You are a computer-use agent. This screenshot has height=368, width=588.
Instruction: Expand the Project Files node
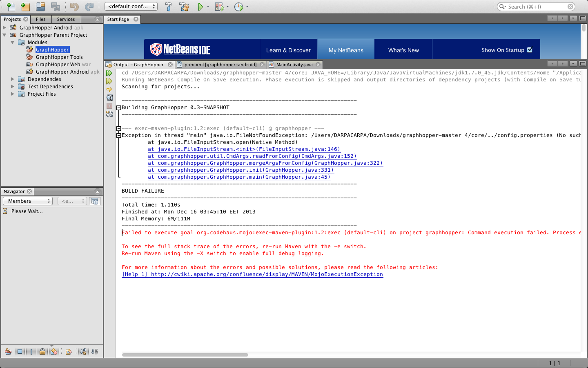click(13, 94)
